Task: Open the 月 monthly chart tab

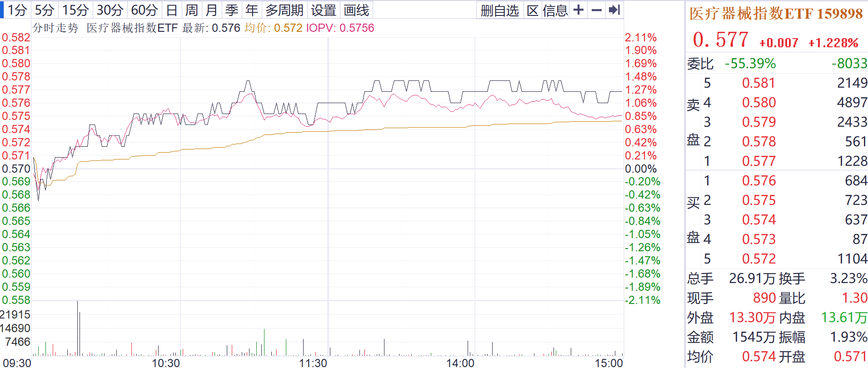Action: pyautogui.click(x=212, y=10)
